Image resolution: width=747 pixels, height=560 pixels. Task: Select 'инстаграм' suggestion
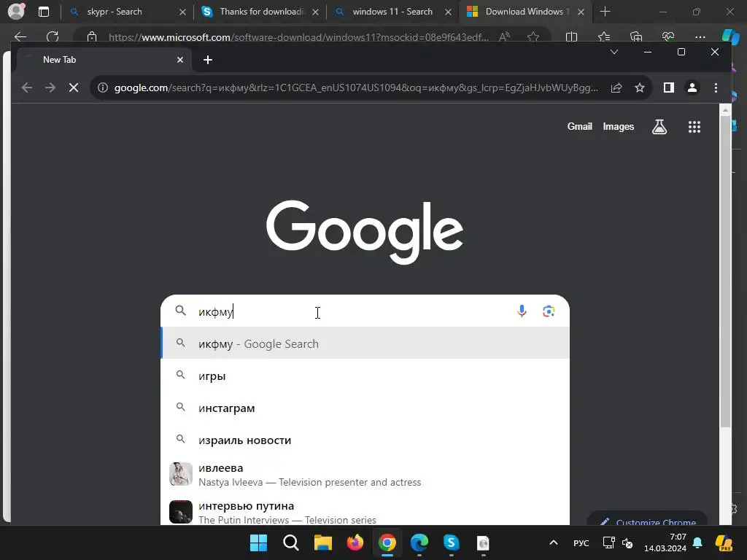click(x=365, y=408)
